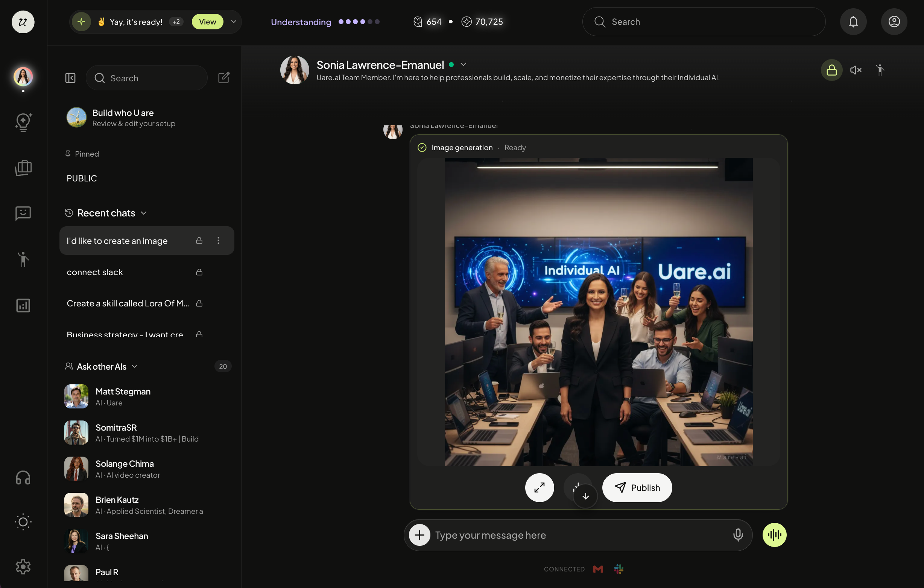The image size is (924, 588).
Task: Toggle light mode with the sun icon
Action: pyautogui.click(x=23, y=522)
